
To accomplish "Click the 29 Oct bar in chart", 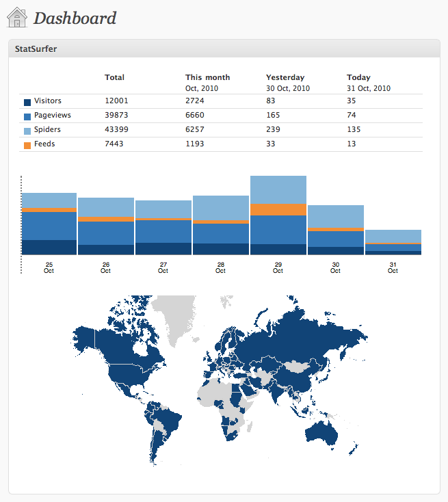I will coord(278,215).
